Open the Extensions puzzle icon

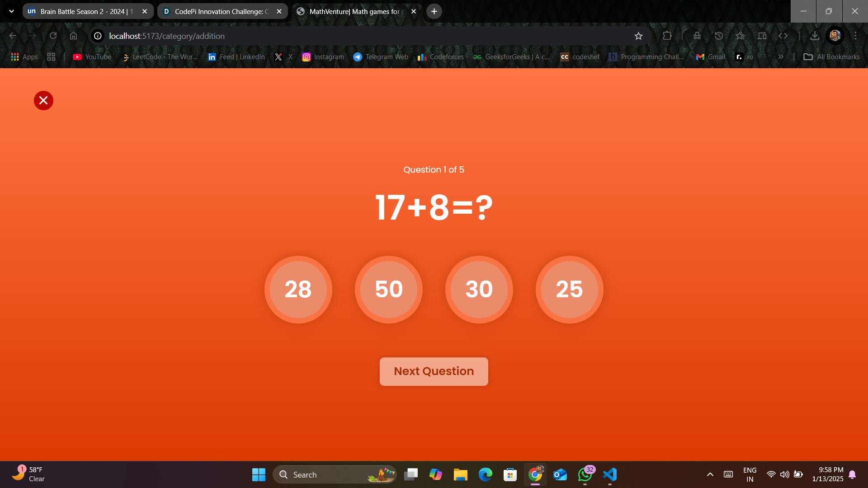(x=667, y=36)
